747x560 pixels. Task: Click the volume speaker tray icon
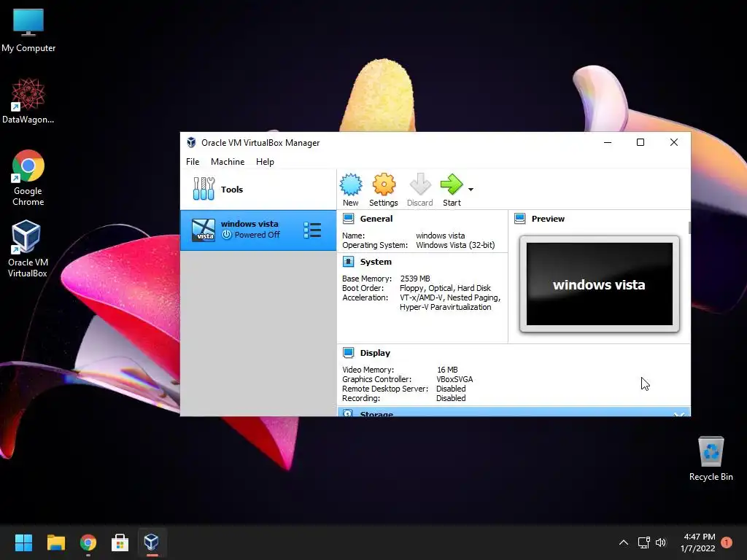coord(661,542)
